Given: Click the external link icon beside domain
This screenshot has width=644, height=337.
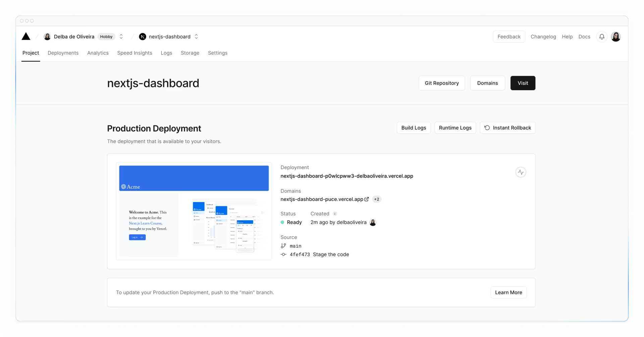Looking at the screenshot, I should pos(367,199).
